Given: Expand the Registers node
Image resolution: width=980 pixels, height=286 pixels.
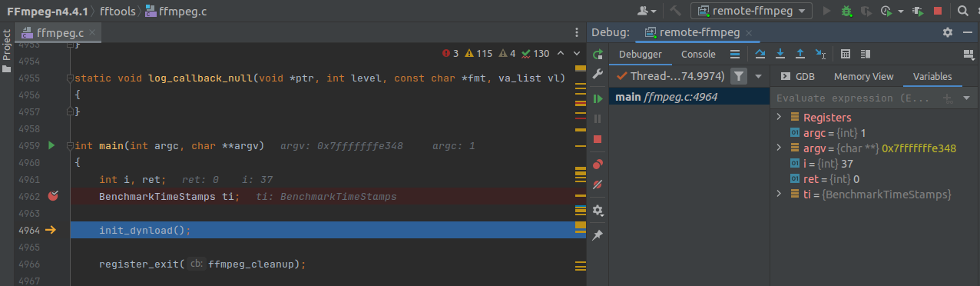Looking at the screenshot, I should tap(779, 118).
